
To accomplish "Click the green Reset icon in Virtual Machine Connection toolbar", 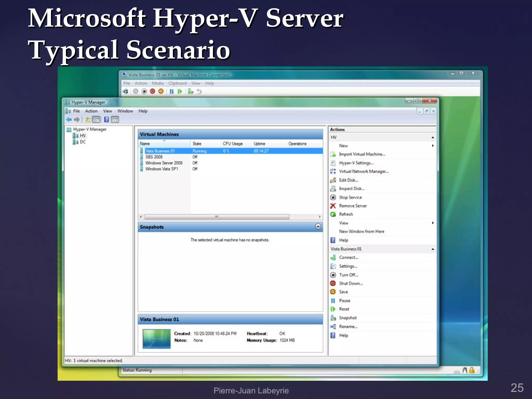I will 180,91.
